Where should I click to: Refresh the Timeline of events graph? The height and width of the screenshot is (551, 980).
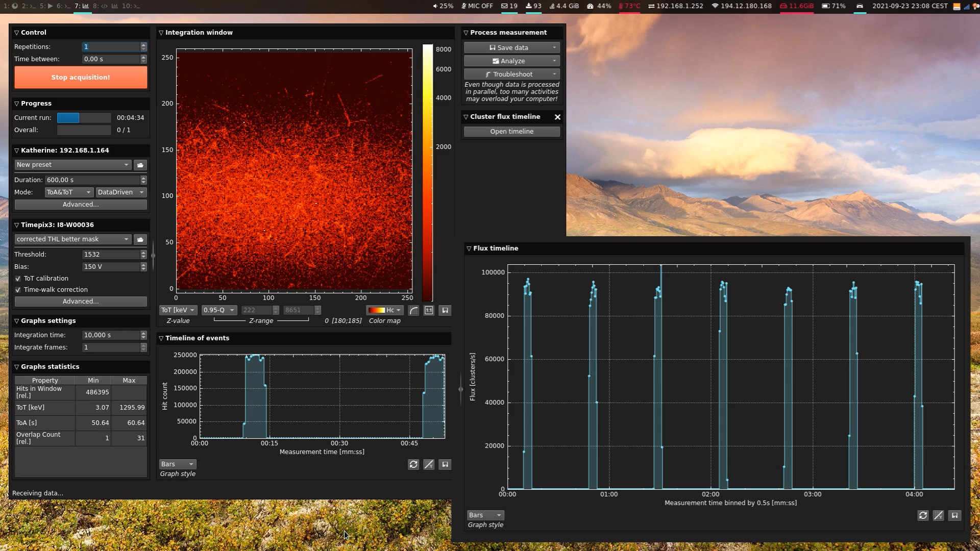413,464
